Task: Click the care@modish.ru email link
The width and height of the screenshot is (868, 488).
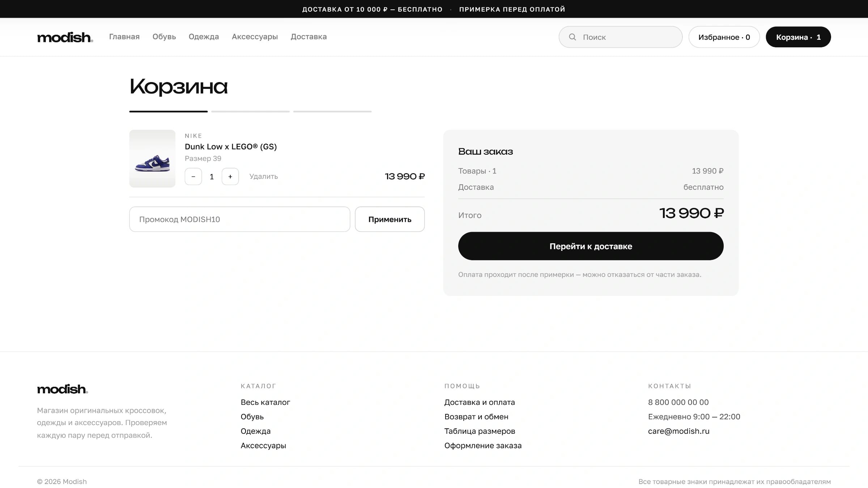Action: click(x=679, y=431)
